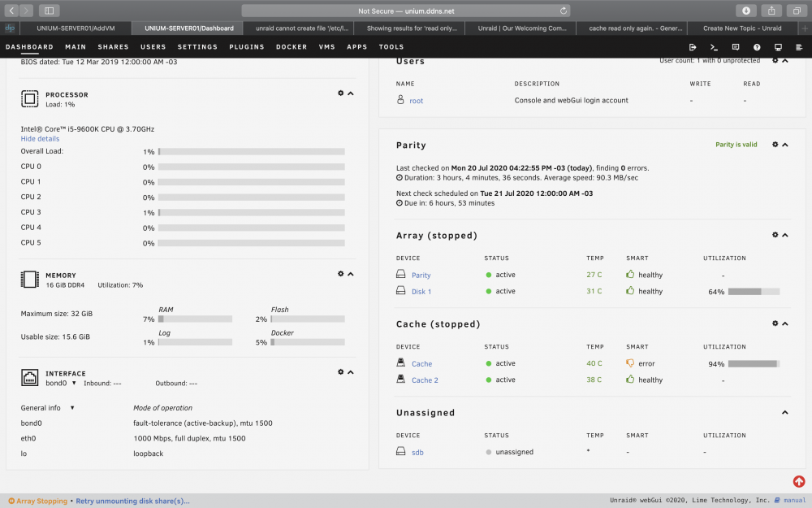The height and width of the screenshot is (508, 812).
Task: Click the browser address bar
Action: 406,11
